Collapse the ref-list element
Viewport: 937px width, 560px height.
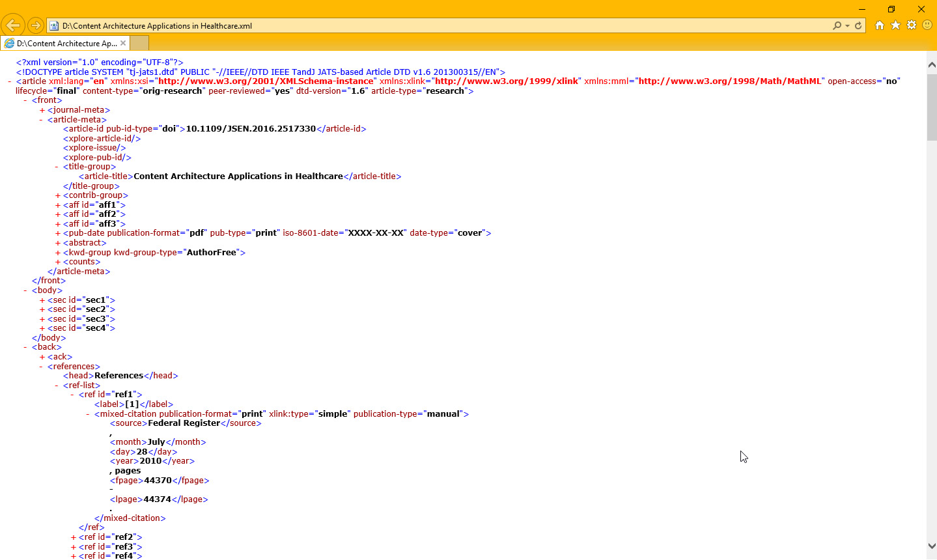coord(57,385)
